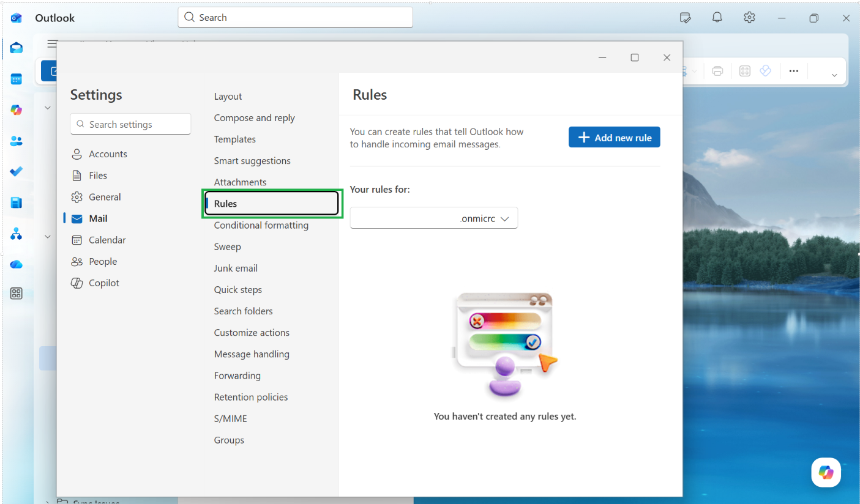The width and height of the screenshot is (860, 504).
Task: Close the Settings dialog
Action: coord(667,57)
